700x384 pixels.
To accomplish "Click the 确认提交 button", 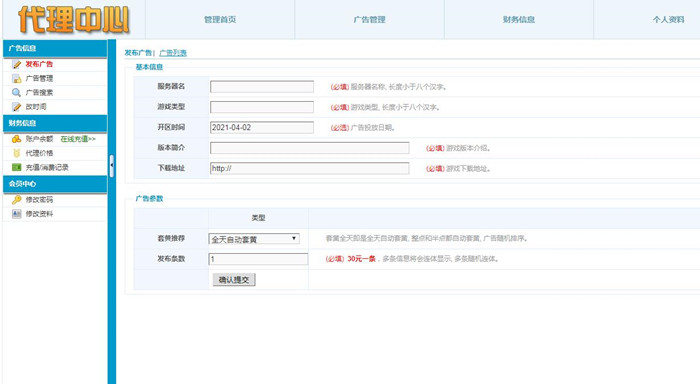I will tap(234, 280).
